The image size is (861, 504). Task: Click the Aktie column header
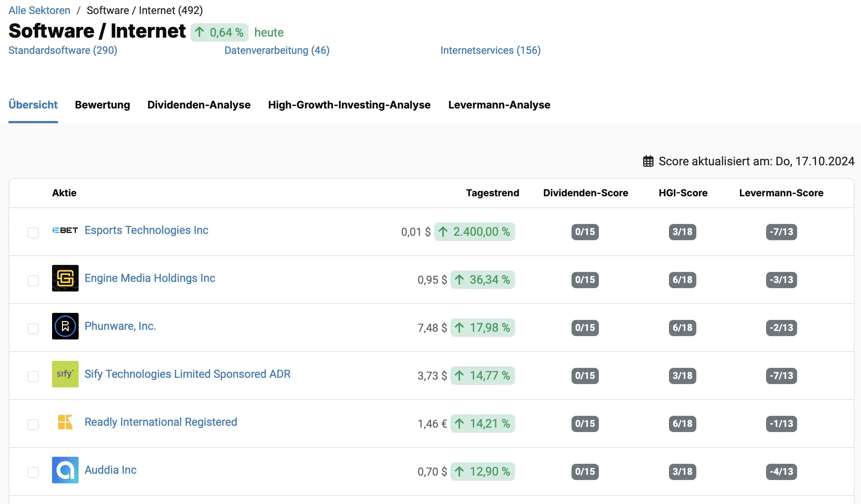tap(64, 193)
